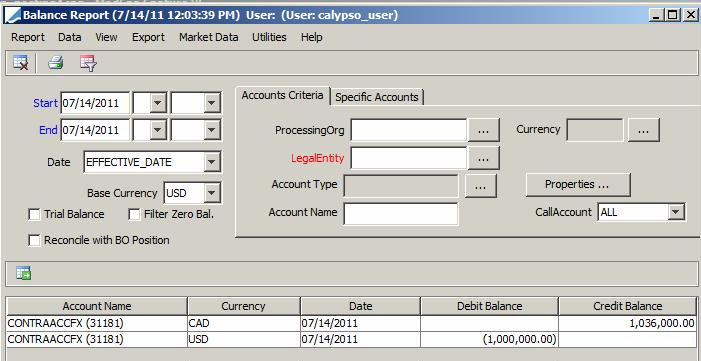
Task: Click the Account Name column header
Action: point(97,306)
